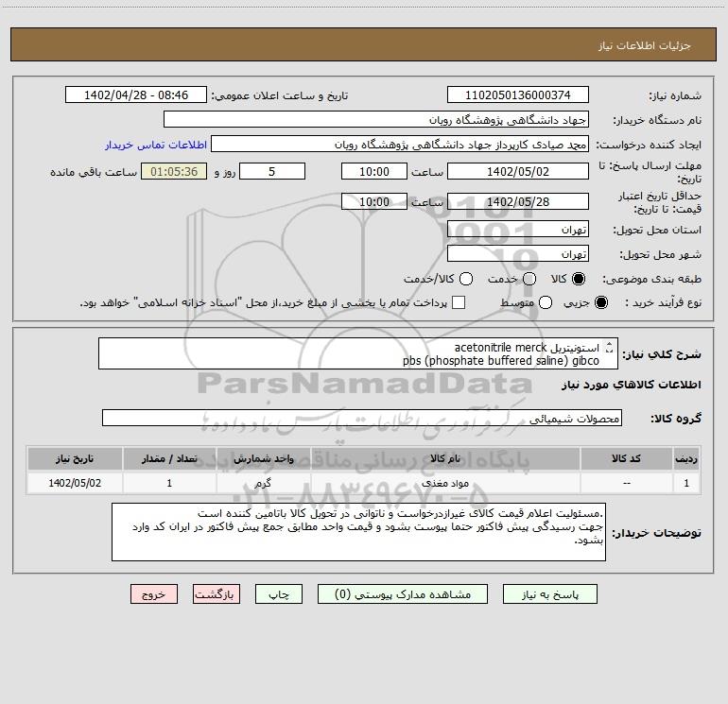
Task: Click the delivery province تهران field
Action: pyautogui.click(x=518, y=229)
